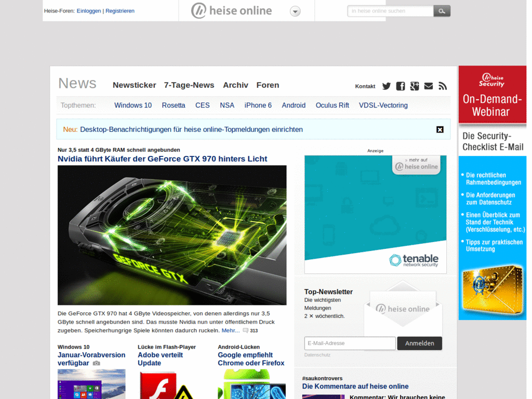Click the News section heading
The image size is (532, 399).
point(77,84)
